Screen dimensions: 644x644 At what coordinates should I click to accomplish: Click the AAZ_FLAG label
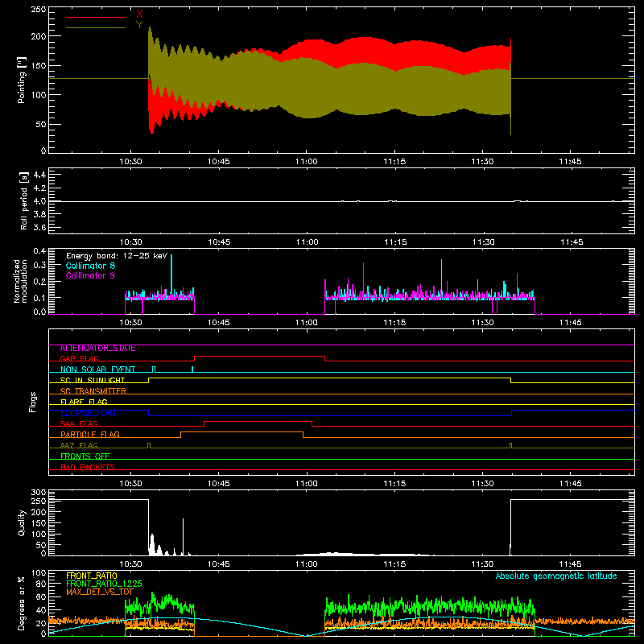tap(79, 445)
